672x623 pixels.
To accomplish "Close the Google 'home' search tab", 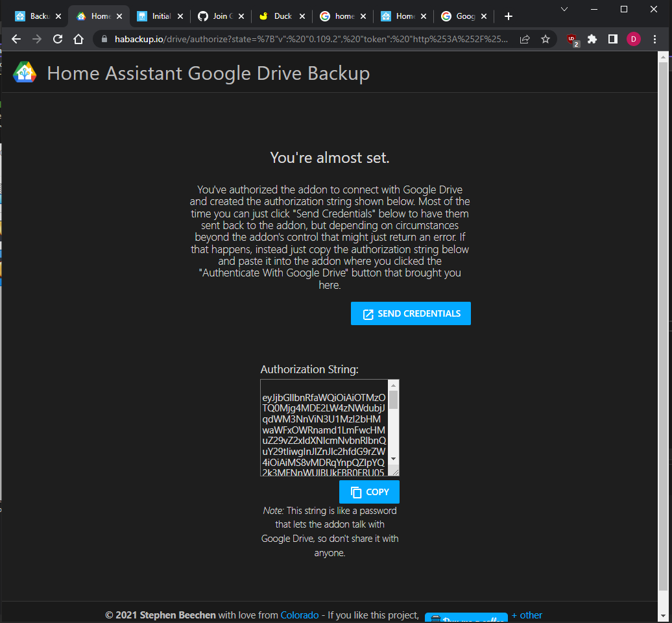I will click(363, 16).
